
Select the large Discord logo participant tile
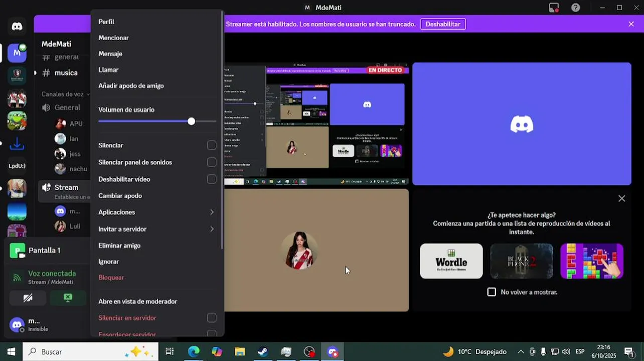tap(522, 124)
